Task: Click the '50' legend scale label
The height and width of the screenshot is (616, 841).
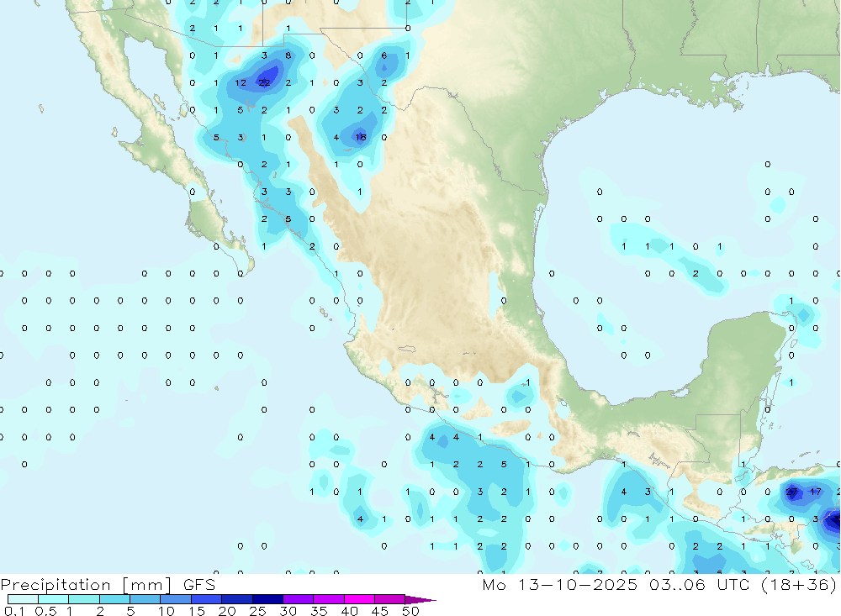Action: coord(410,611)
